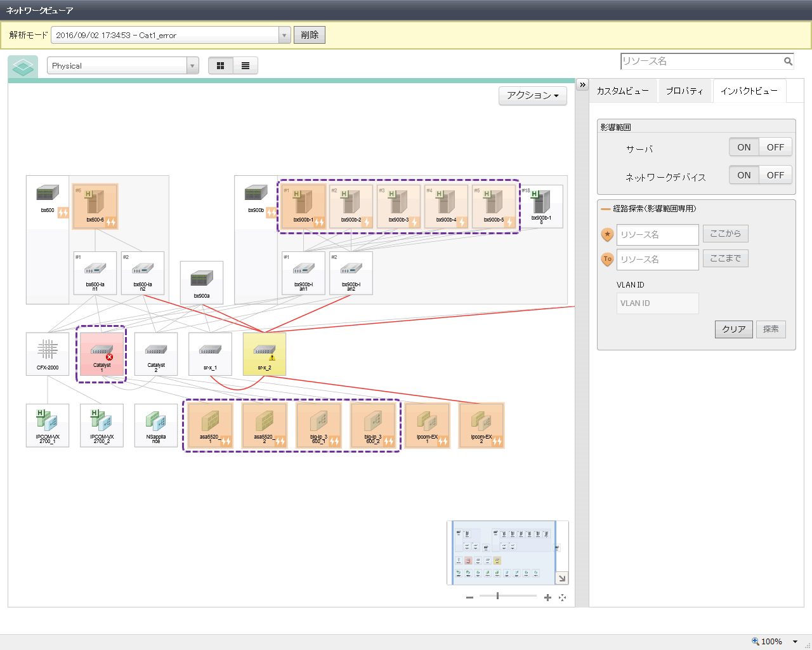Turn server impact range ON
Viewport: 812px width, 650px height.
coord(744,147)
